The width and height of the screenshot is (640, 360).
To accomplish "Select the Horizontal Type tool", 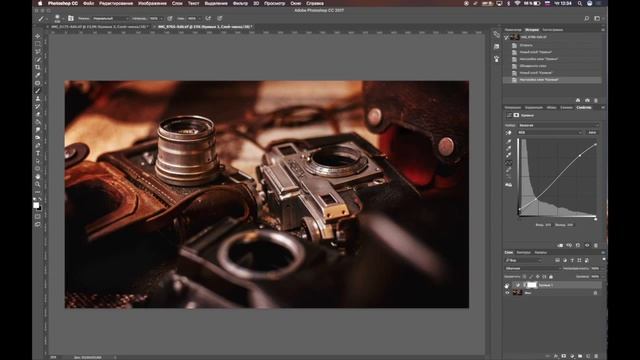I will [x=38, y=153].
